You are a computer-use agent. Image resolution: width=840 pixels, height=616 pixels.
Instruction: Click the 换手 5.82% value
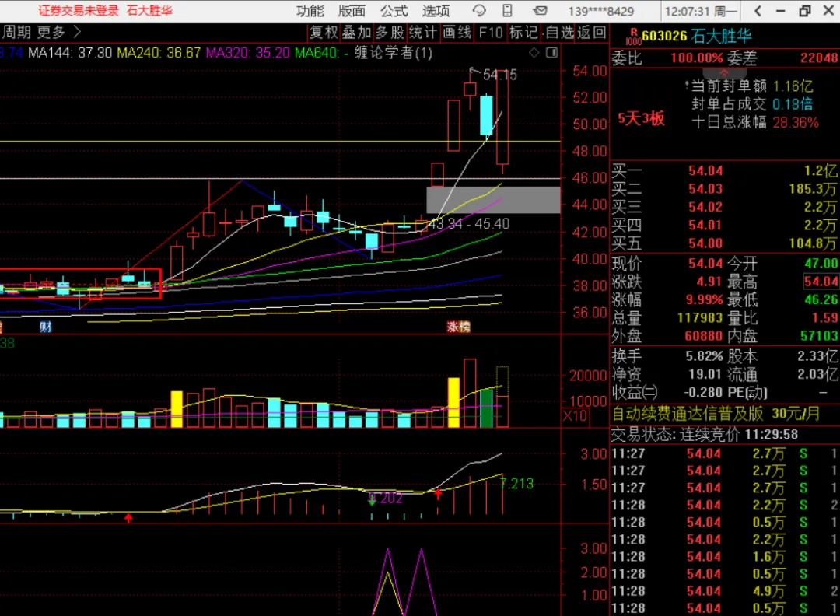click(x=704, y=356)
